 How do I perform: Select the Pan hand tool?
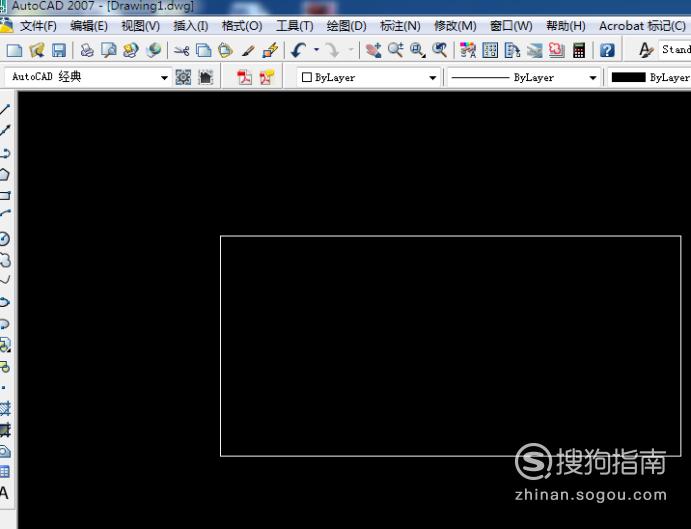click(374, 50)
